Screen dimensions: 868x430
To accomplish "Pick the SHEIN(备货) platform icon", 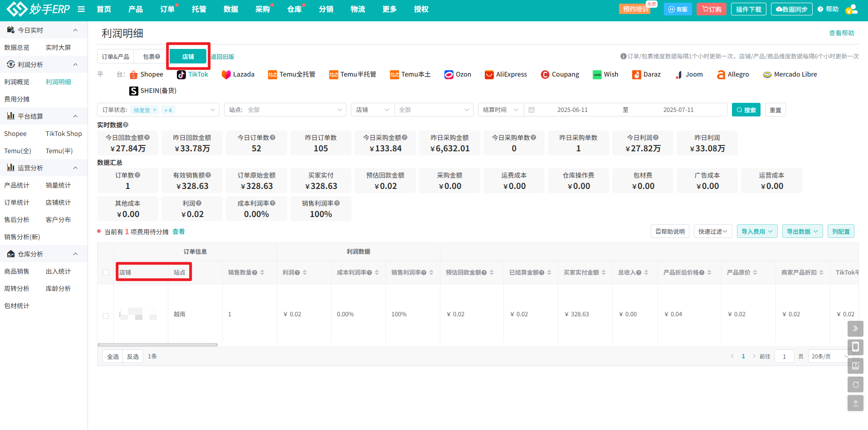I will click(x=134, y=91).
